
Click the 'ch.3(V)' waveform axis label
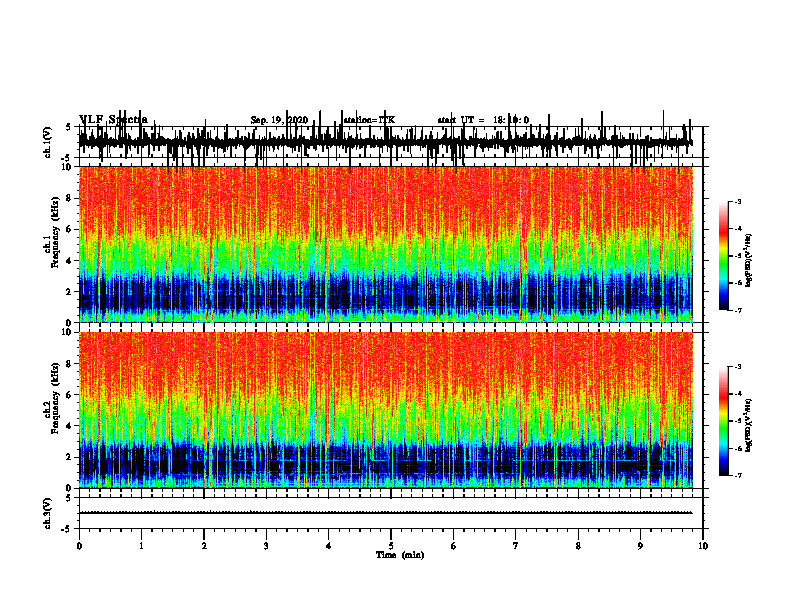pos(48,513)
